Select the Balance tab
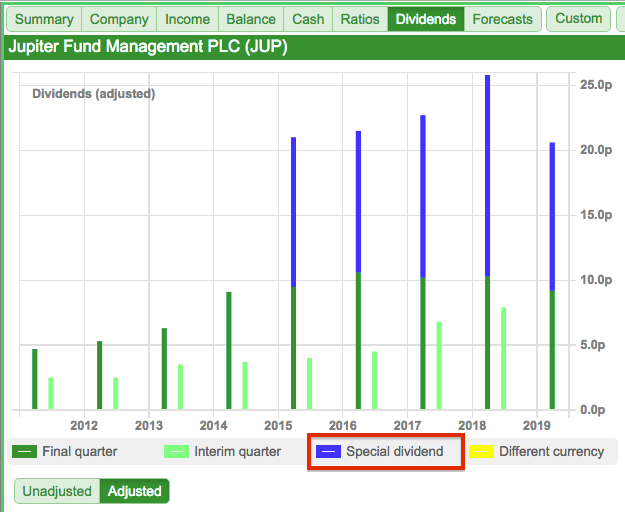The height and width of the screenshot is (512, 625). [x=251, y=19]
